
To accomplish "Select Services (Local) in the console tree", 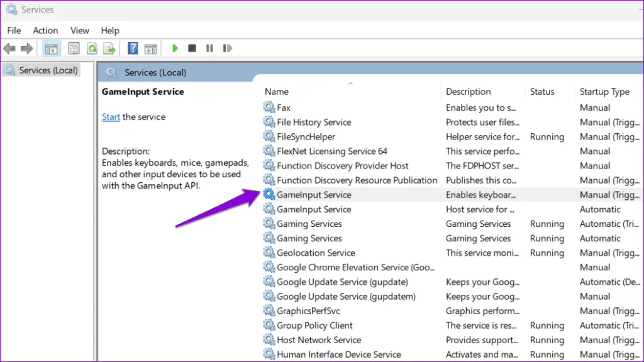I will [48, 70].
